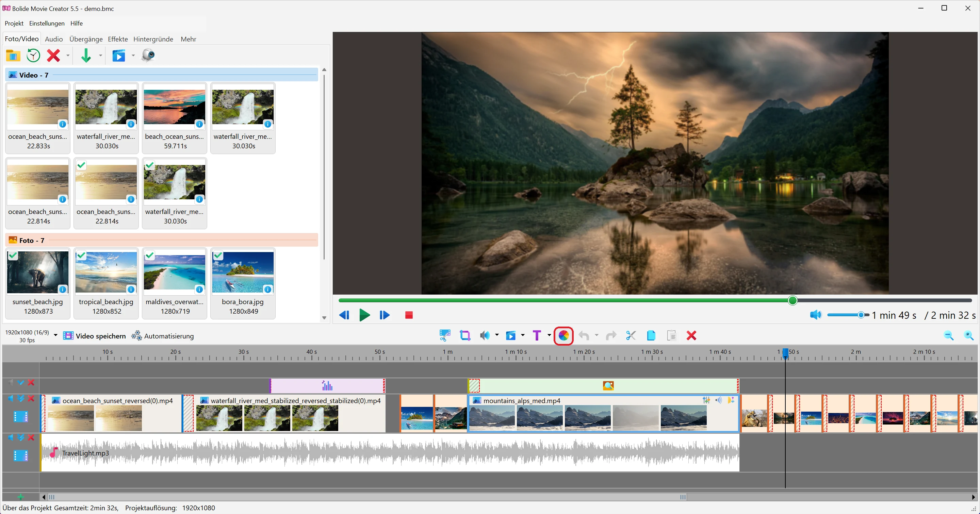
Task: Expand the 1920x1080 (16/9) resolution dropdown
Action: (x=55, y=335)
